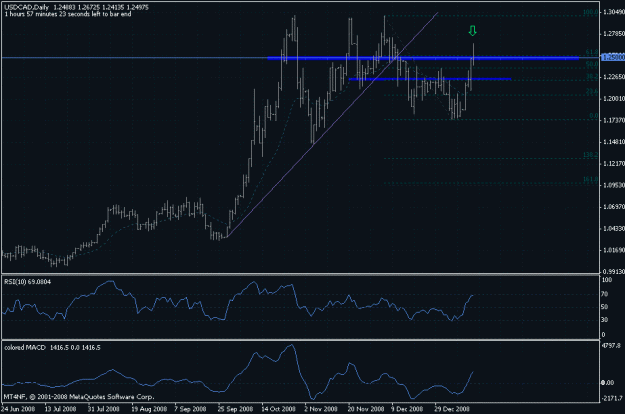This screenshot has height=414, width=625.
Task: Click the 31 Jul 2008 date label
Action: coord(103,409)
